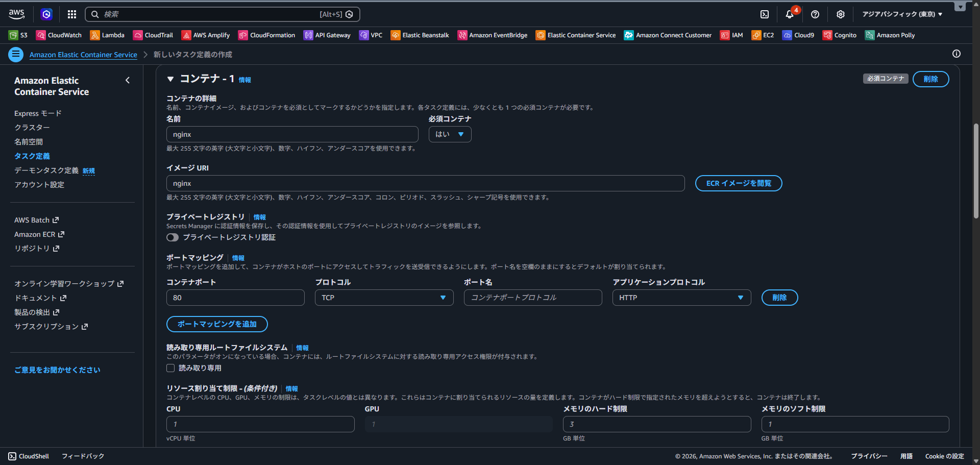Viewport: 980px width, 465px height.
Task: Open the notifications bell
Action: click(790, 14)
